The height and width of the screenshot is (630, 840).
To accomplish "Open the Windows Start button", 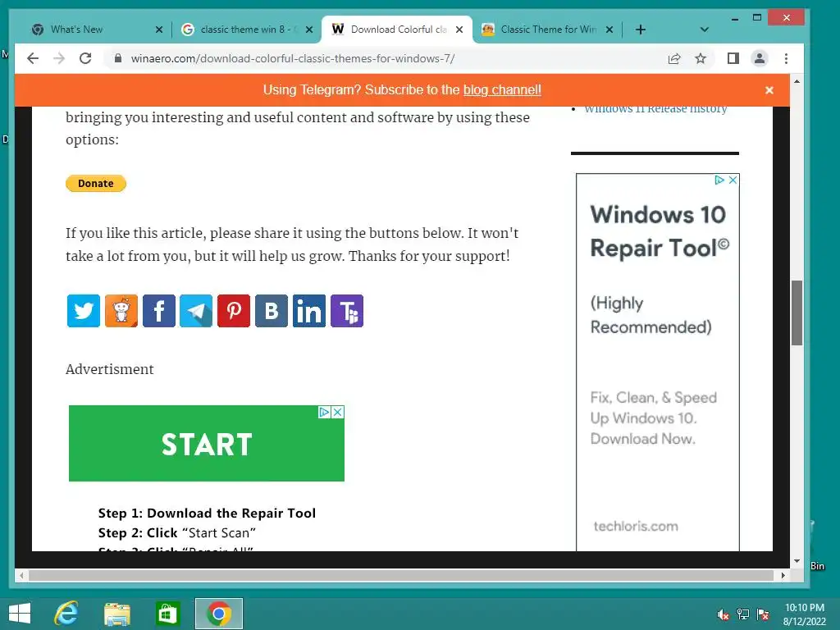I will 20,614.
